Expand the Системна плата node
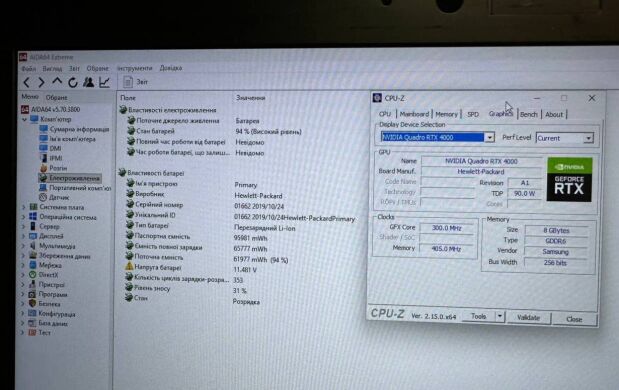Image resolution: width=619 pixels, height=390 pixels. click(x=24, y=207)
